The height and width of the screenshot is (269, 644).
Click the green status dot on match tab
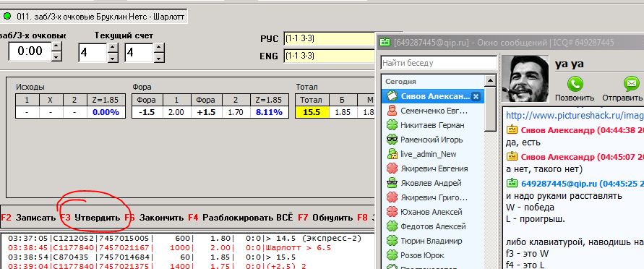7,17
